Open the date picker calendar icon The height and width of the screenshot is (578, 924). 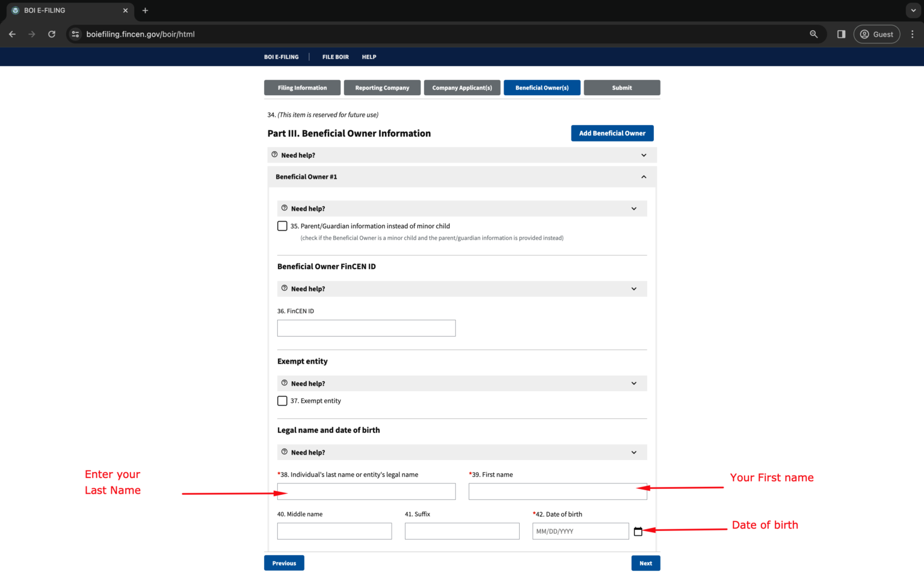(638, 531)
